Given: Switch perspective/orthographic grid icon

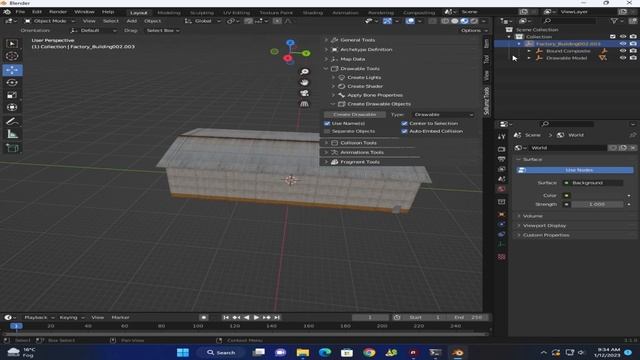Looking at the screenshot, I should pyautogui.click(x=304, y=104).
